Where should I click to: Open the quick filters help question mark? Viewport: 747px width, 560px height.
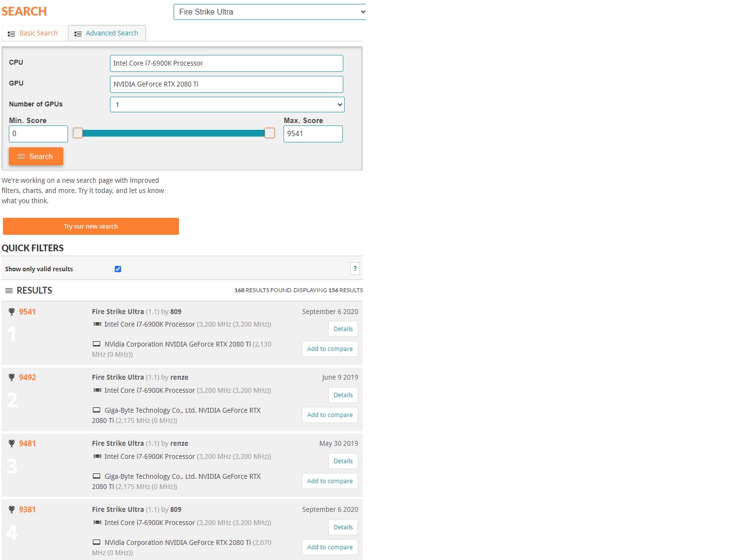(355, 268)
